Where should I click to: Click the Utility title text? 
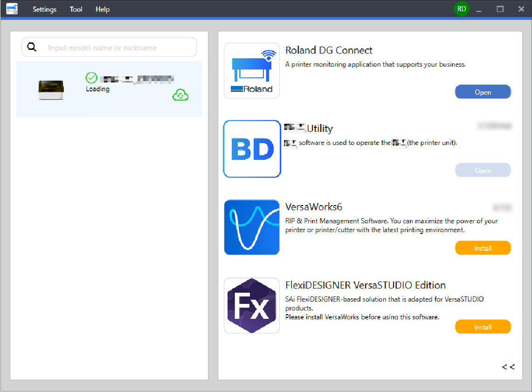(319, 129)
